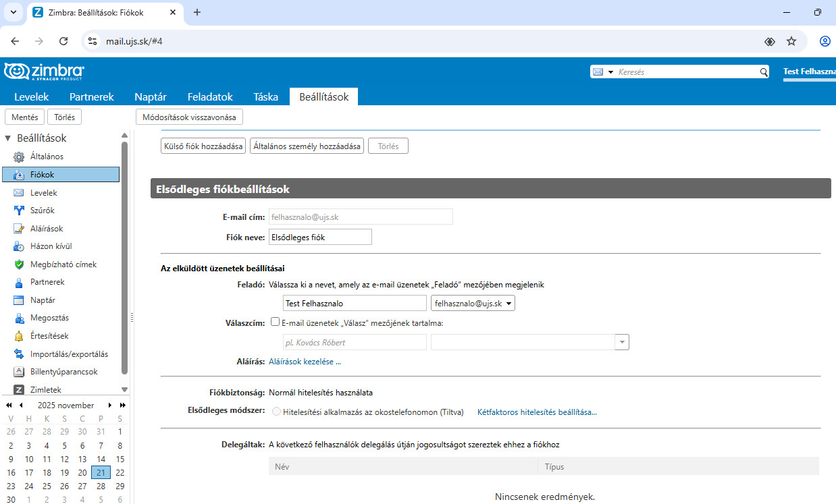836x504 pixels.
Task: Open the Kétfaktoros hitelesítés beállítása link
Action: (x=537, y=412)
